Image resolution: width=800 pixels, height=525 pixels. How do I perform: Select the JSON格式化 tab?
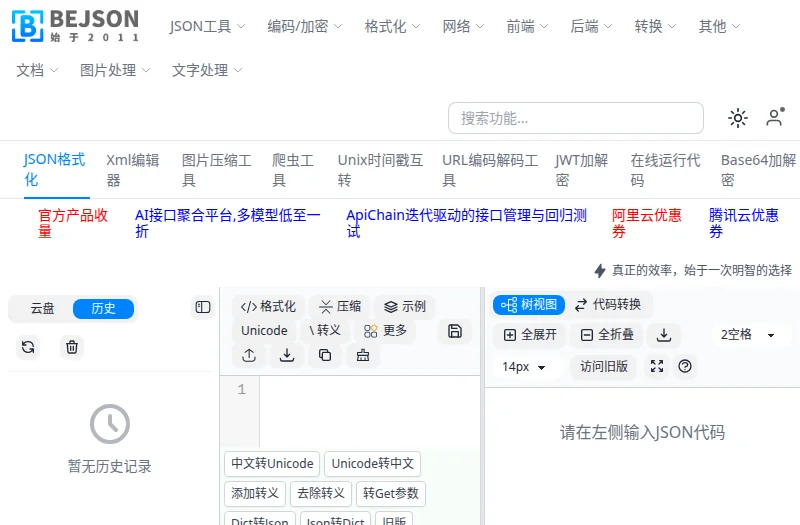click(55, 169)
